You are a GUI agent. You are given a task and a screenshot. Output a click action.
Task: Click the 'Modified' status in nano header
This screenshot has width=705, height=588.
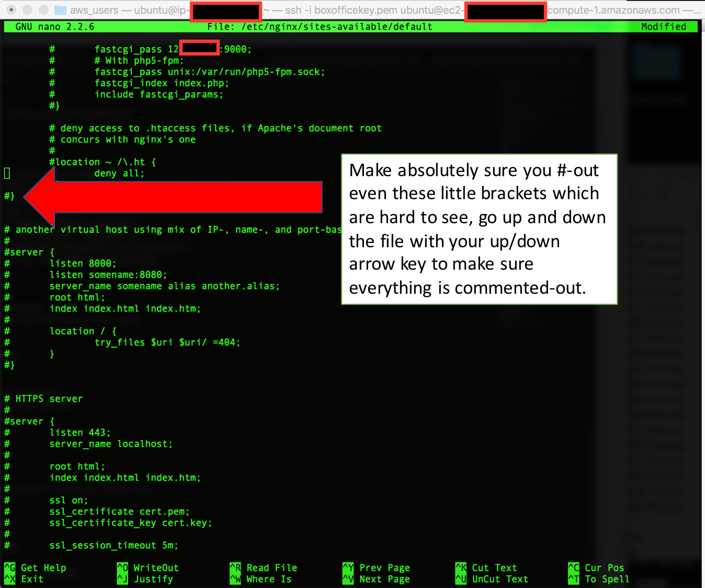click(663, 27)
